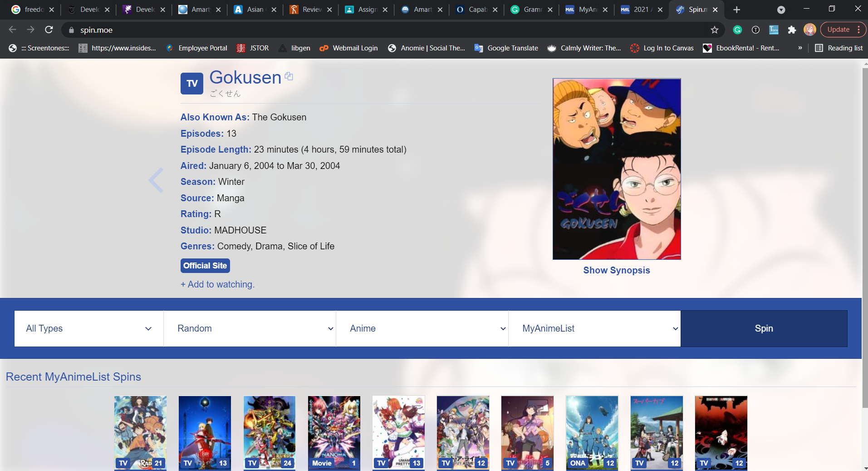The width and height of the screenshot is (868, 471).
Task: Click the TV type badge beside Gokusen
Action: point(192,84)
